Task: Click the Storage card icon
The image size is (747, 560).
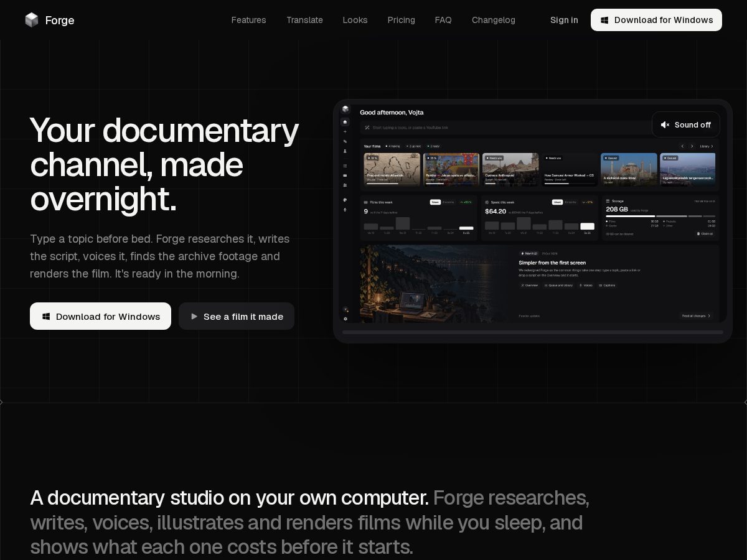Action: coord(608,201)
